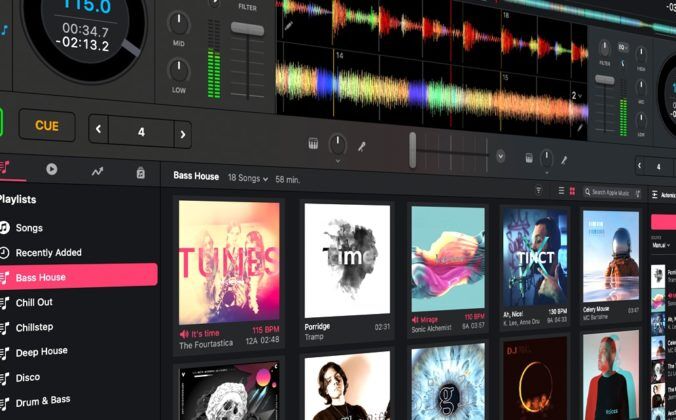Viewport: 676px width, 420px height.
Task: Adjust the left deck gain knob below waveform
Action: pos(338,144)
